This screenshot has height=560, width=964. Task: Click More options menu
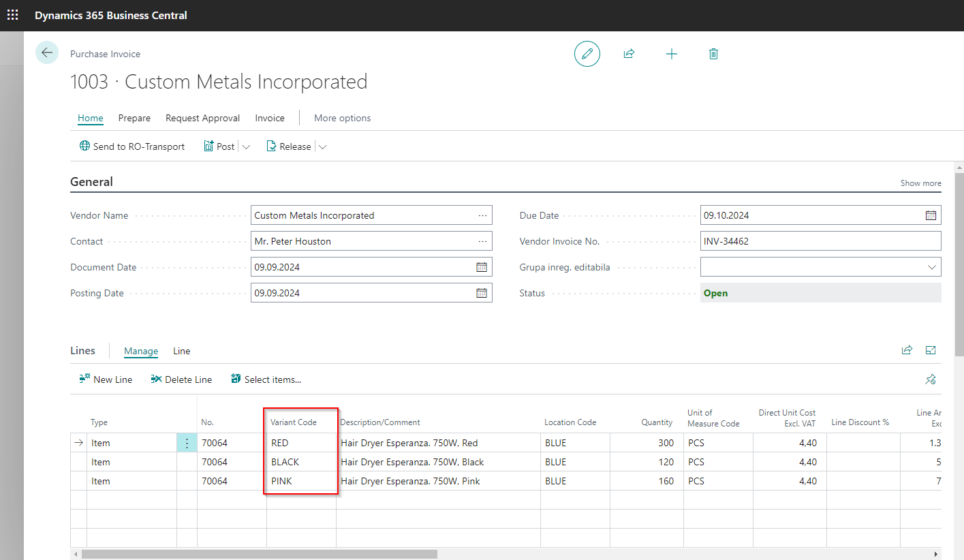(x=343, y=118)
